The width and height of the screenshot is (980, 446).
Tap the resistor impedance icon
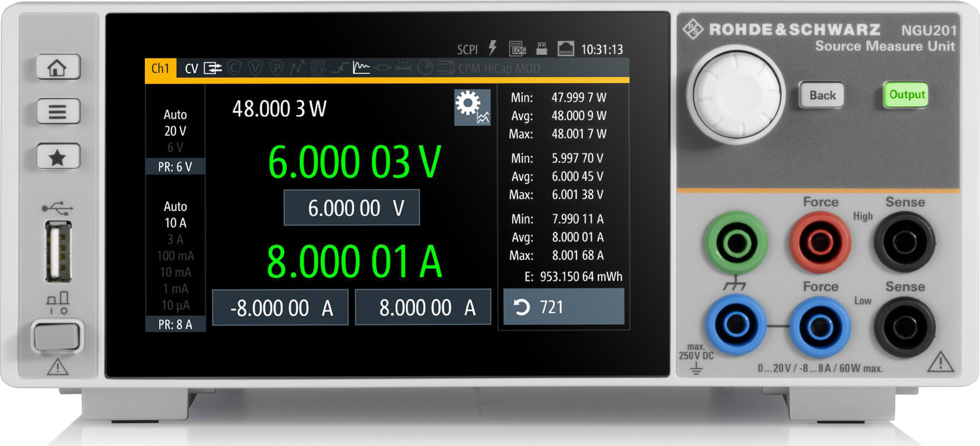tap(383, 69)
